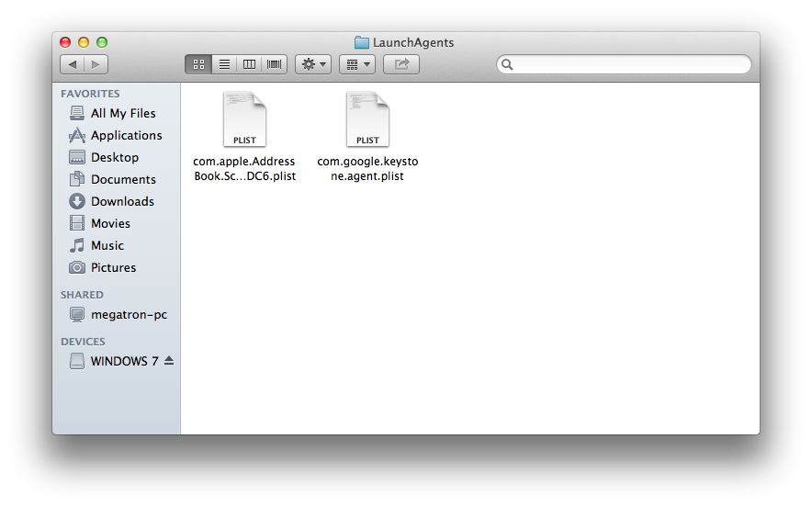
Task: Click the SHARED sidebar heading
Action: click(82, 295)
